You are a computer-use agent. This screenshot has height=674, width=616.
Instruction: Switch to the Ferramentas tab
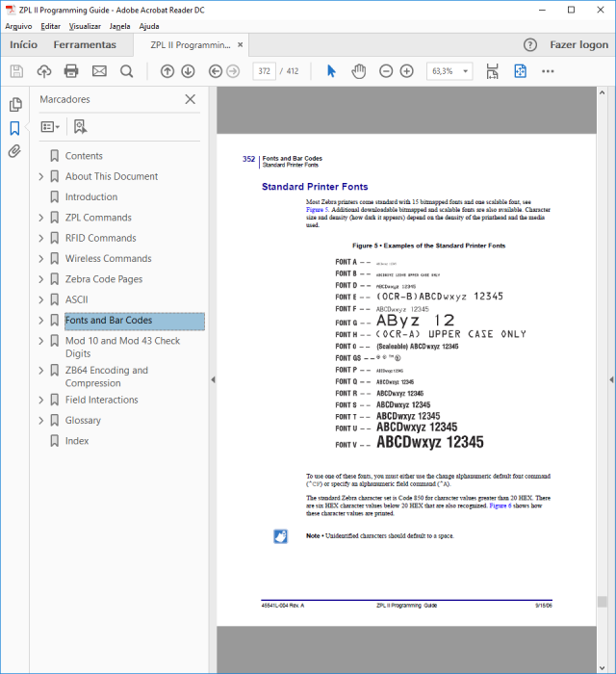tap(85, 44)
